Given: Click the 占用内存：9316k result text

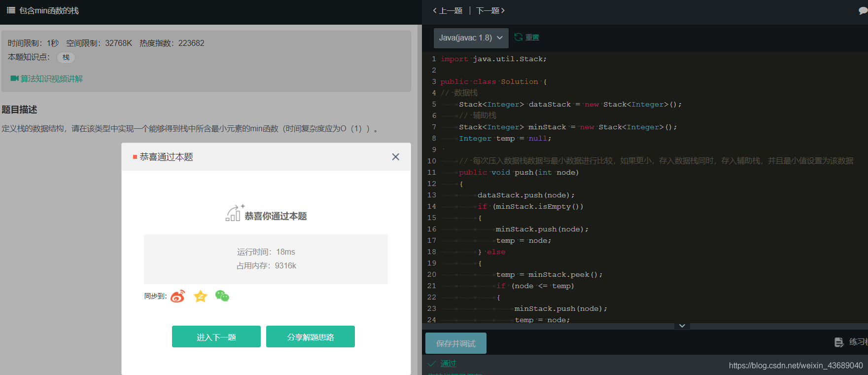Looking at the screenshot, I should (x=266, y=265).
